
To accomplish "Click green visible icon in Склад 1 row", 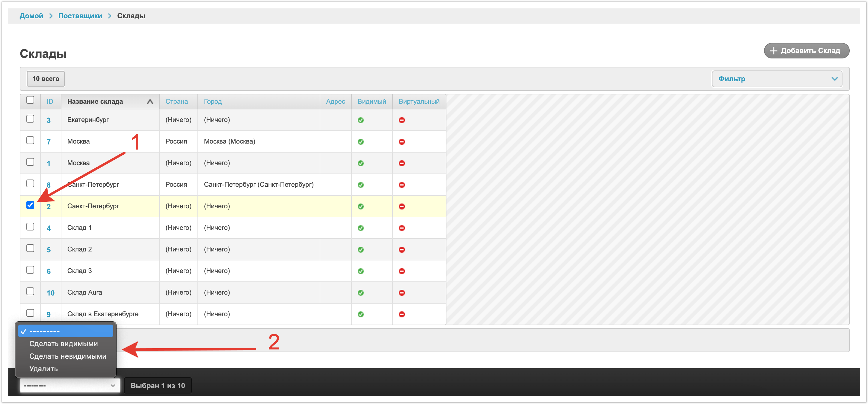I will coord(360,228).
